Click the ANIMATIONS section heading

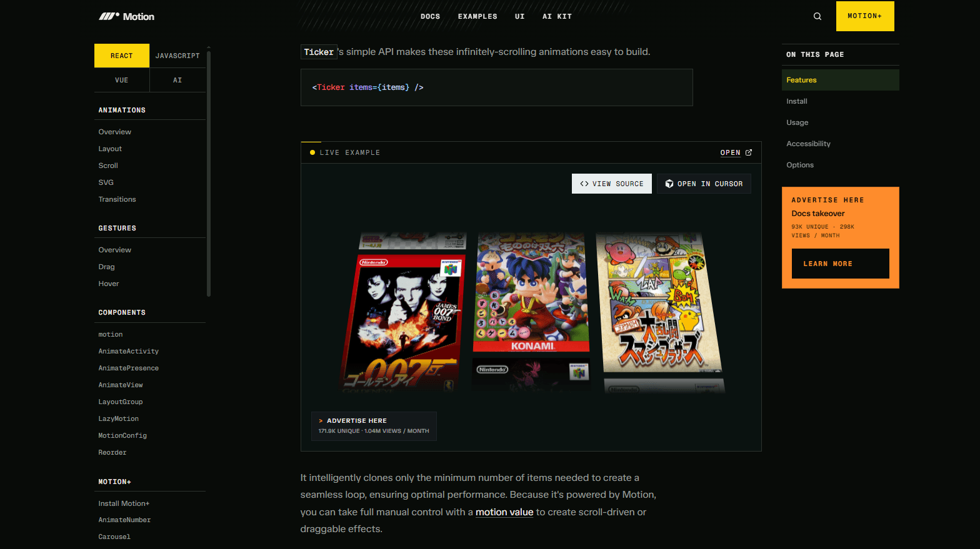tap(122, 110)
